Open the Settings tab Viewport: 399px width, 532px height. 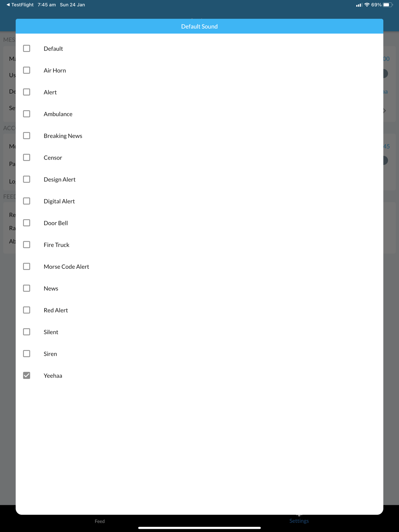pos(299,520)
